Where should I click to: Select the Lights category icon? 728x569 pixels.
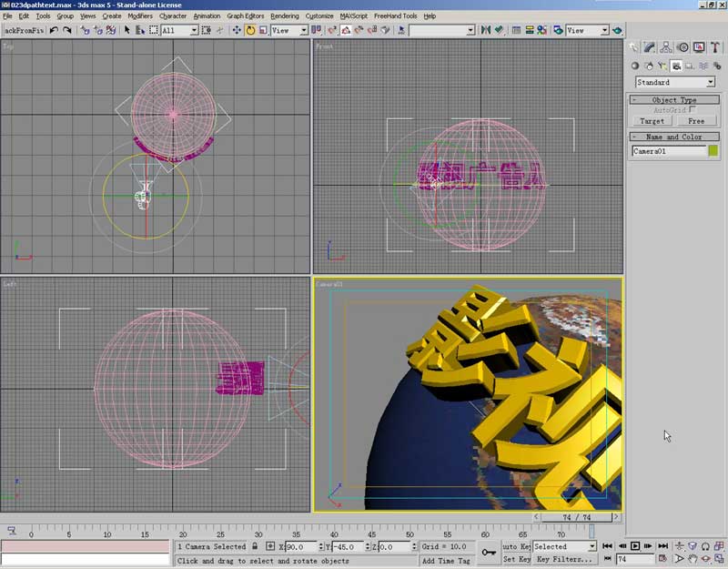point(662,66)
